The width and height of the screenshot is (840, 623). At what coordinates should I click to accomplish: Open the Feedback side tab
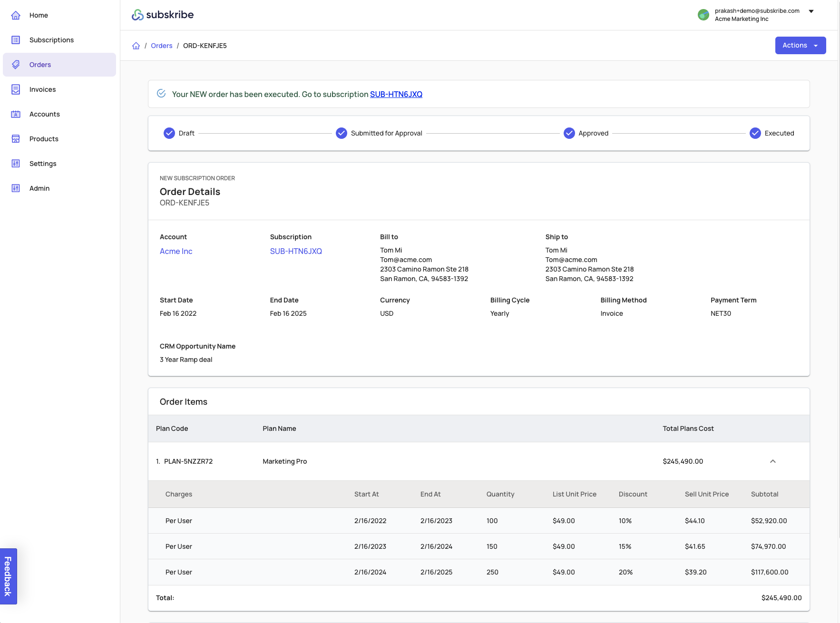(8, 576)
